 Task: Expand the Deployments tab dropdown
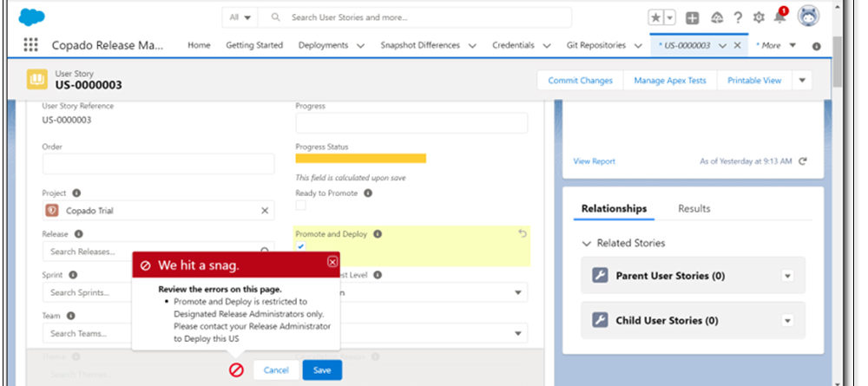(x=360, y=46)
